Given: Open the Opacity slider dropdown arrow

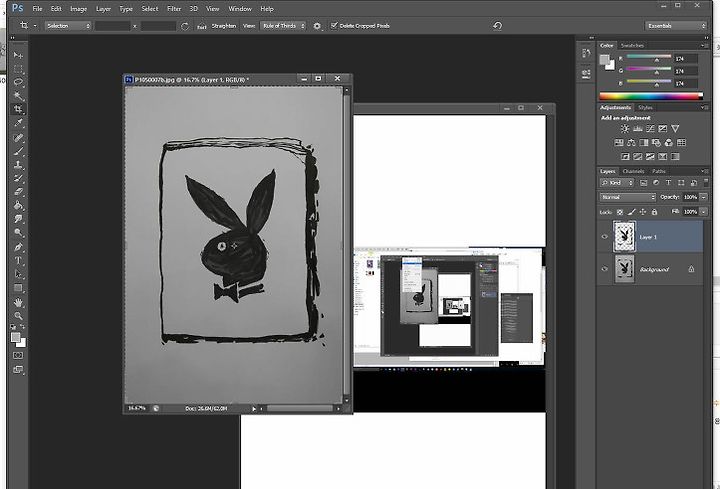Looking at the screenshot, I should coord(703,197).
